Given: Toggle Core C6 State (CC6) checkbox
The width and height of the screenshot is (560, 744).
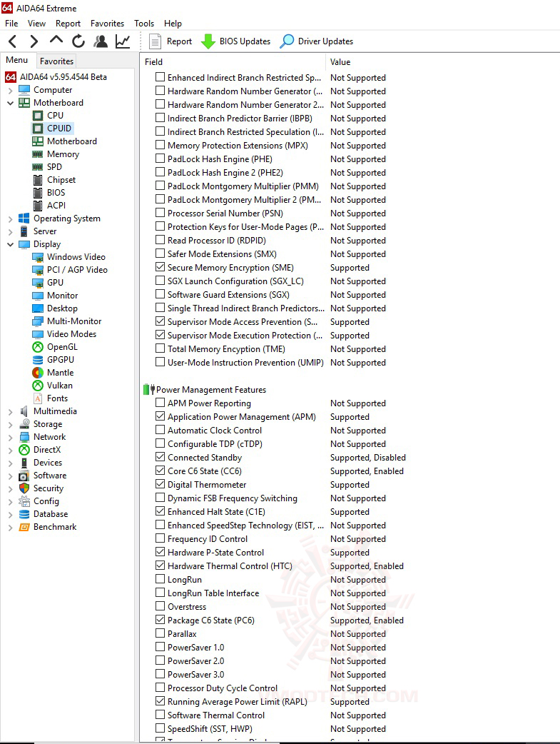Looking at the screenshot, I should click(161, 471).
